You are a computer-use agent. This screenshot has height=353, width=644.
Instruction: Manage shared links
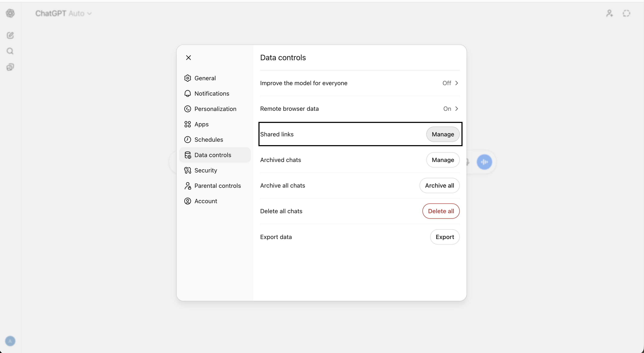tap(442, 134)
